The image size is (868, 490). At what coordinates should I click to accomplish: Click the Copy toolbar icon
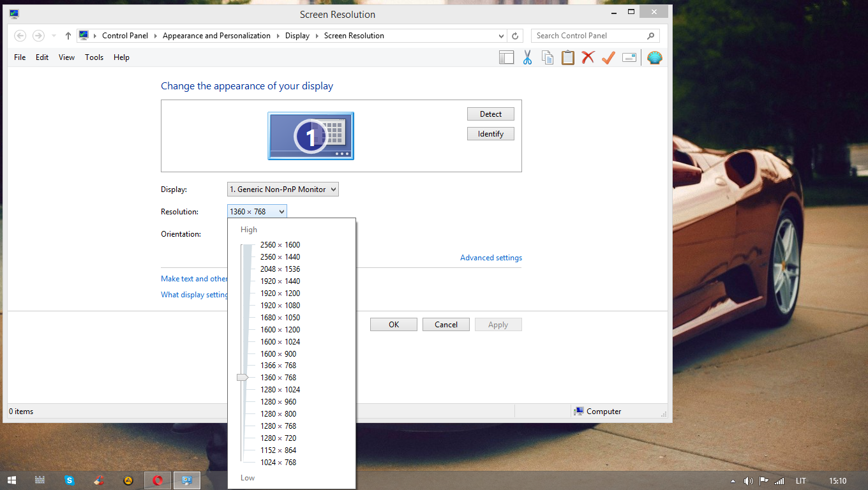click(x=548, y=57)
